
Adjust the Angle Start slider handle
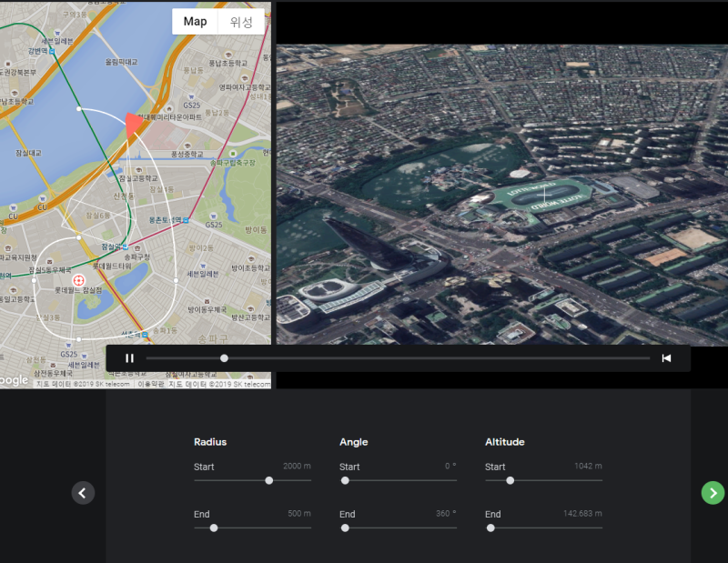pyautogui.click(x=345, y=480)
